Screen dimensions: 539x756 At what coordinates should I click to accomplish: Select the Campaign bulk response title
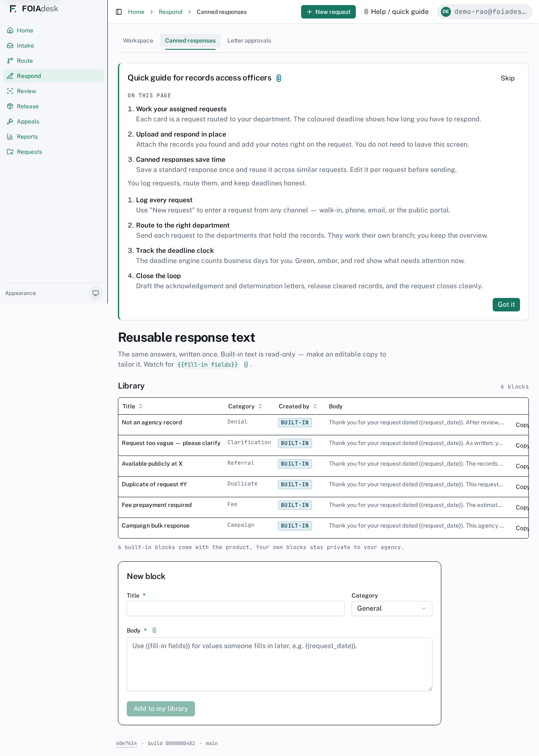coord(155,525)
